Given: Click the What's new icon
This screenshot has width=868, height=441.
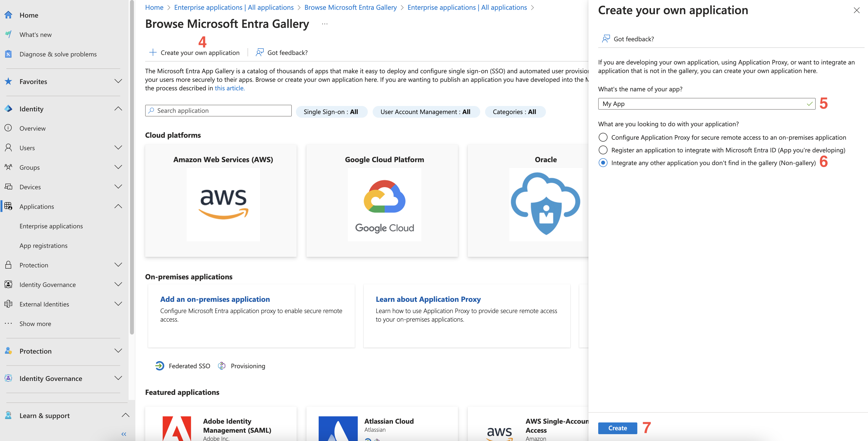Looking at the screenshot, I should tap(8, 35).
